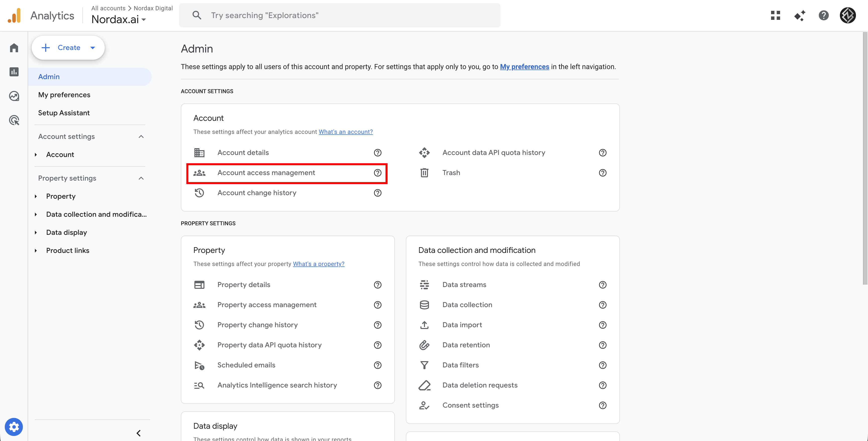This screenshot has height=441, width=868.
Task: Select My preferences in the left navigation
Action: coord(64,95)
